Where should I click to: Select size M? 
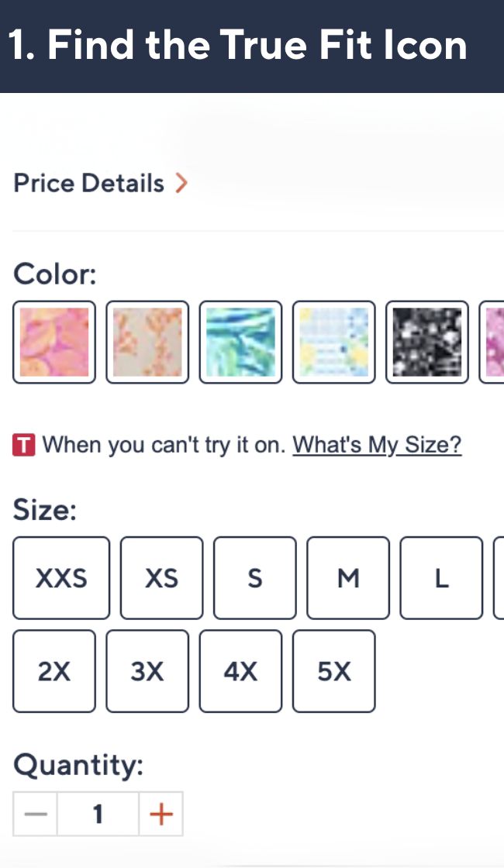(348, 577)
